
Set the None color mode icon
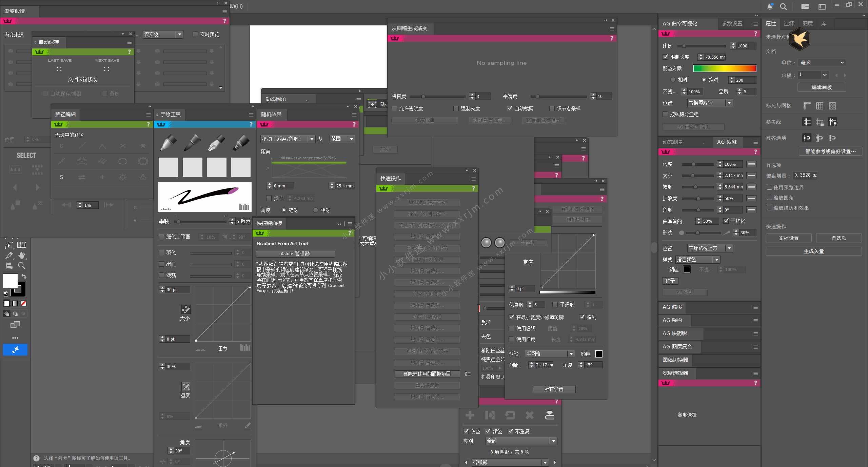click(24, 304)
